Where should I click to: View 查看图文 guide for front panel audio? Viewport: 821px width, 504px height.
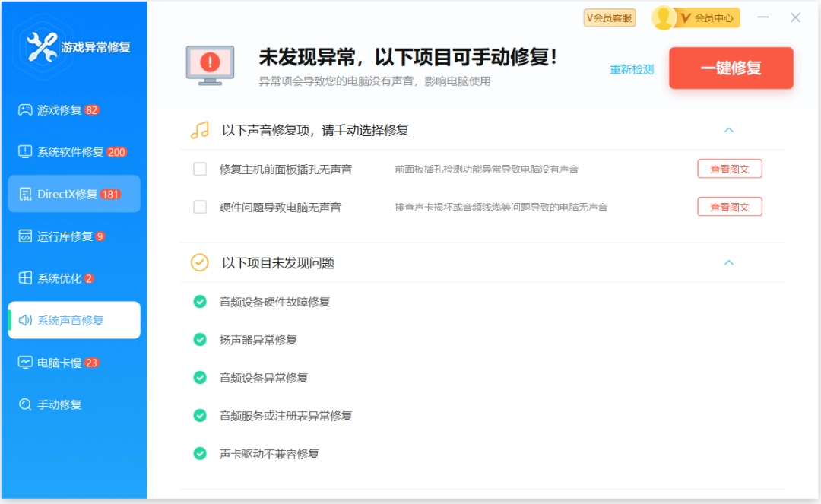tap(729, 168)
